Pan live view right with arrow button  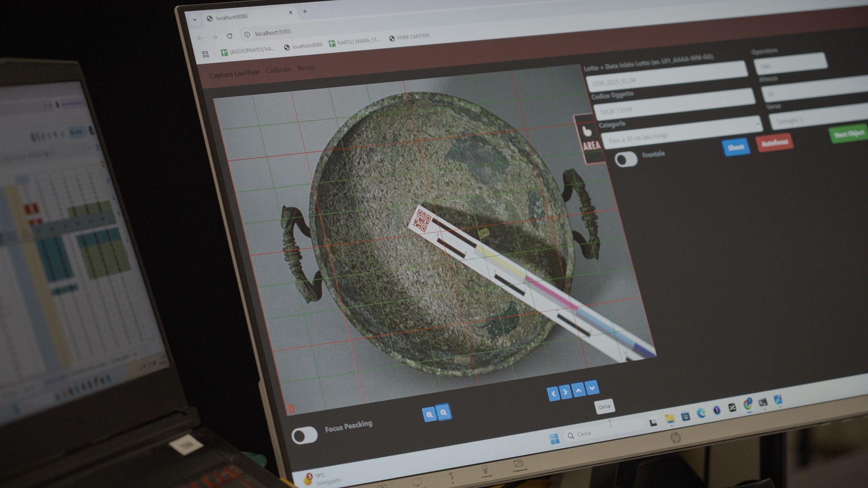(565, 392)
